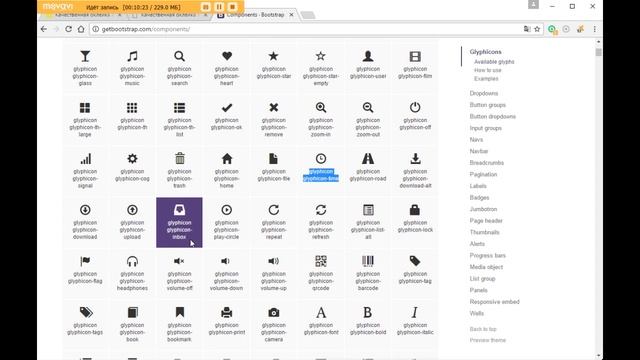This screenshot has height=360, width=640.
Task: Select the glyphicon-bold B icon
Action: tap(368, 312)
